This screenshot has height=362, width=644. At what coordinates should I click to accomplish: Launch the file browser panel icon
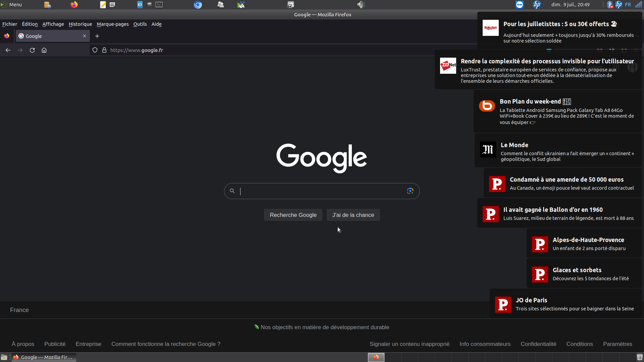click(47, 5)
